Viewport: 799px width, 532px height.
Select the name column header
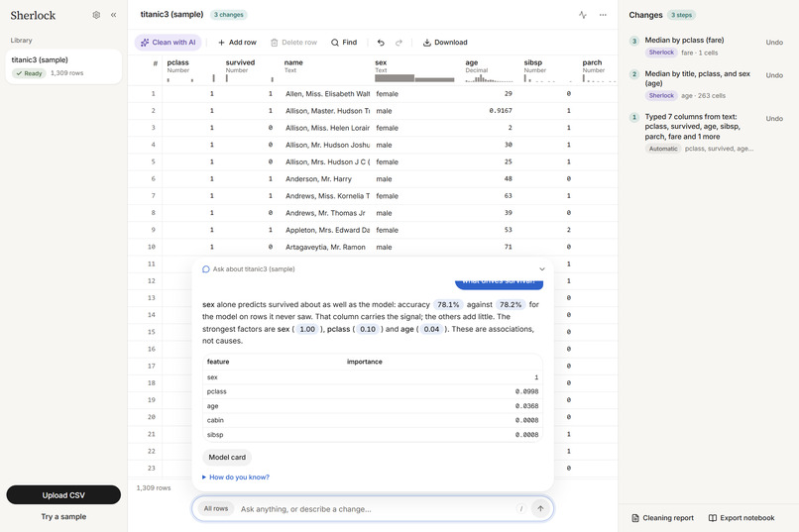pos(326,69)
